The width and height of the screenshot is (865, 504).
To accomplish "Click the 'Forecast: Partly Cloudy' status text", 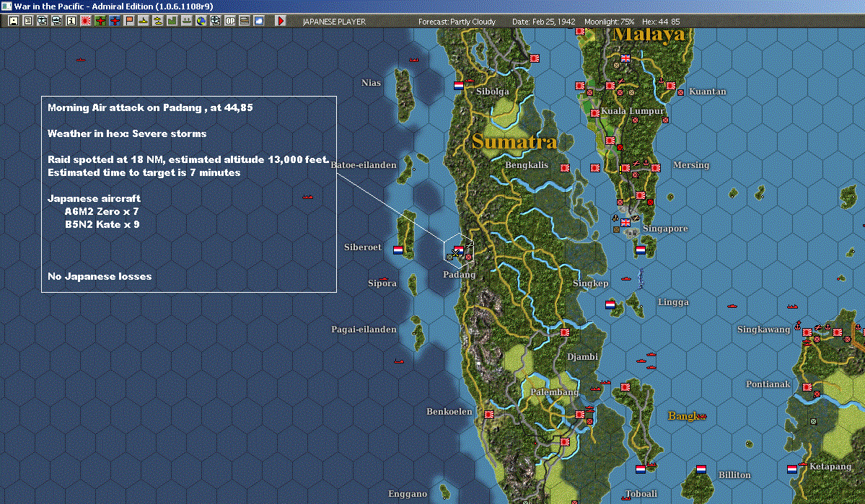I will point(457,22).
